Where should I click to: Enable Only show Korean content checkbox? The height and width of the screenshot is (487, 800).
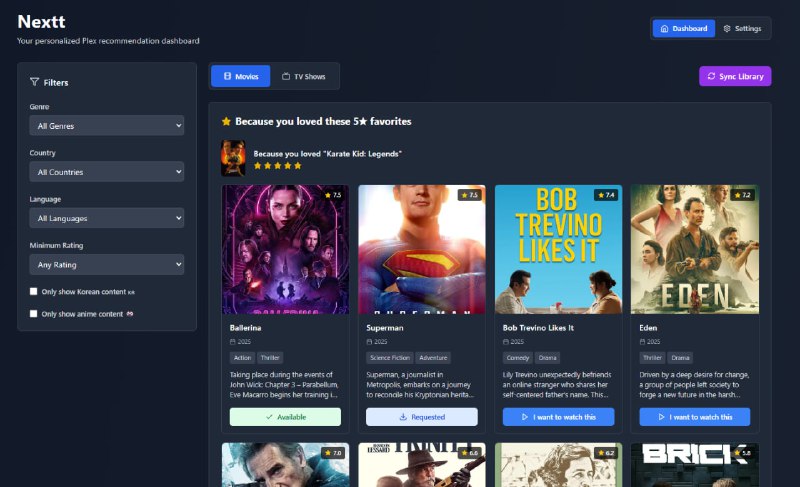(x=34, y=291)
